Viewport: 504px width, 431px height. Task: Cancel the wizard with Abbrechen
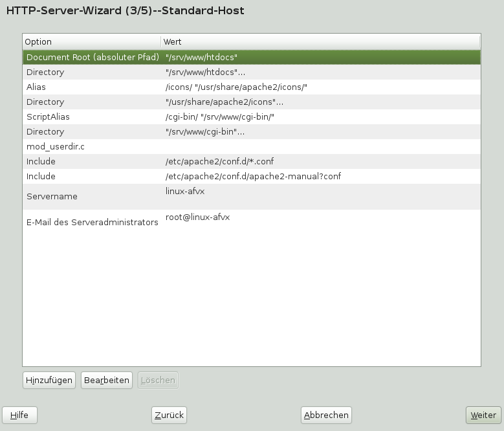pyautogui.click(x=326, y=415)
